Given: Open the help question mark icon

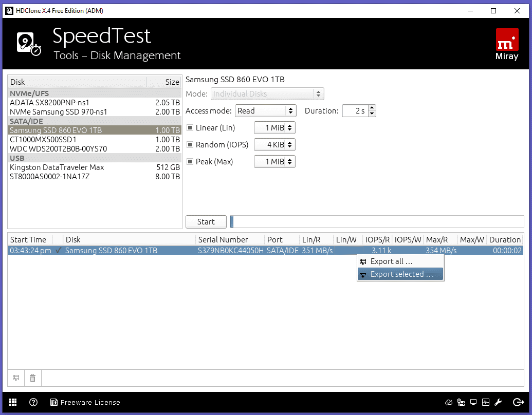Looking at the screenshot, I should [33, 402].
